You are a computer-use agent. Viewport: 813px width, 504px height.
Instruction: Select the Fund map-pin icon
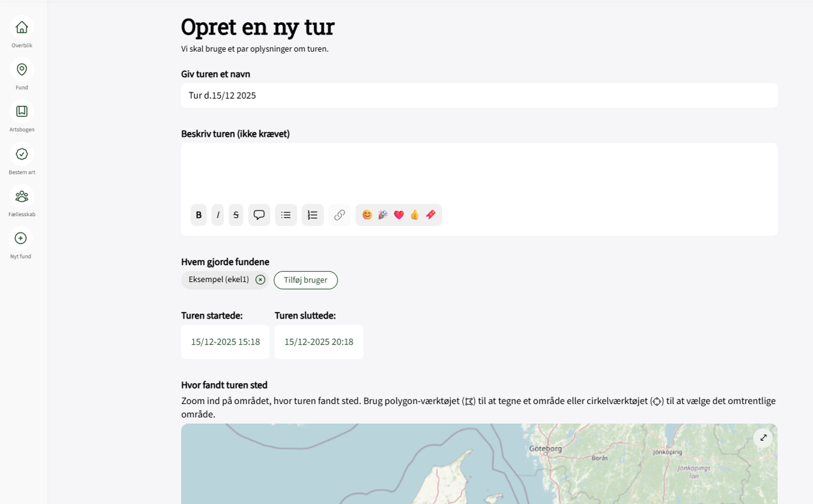(x=22, y=69)
